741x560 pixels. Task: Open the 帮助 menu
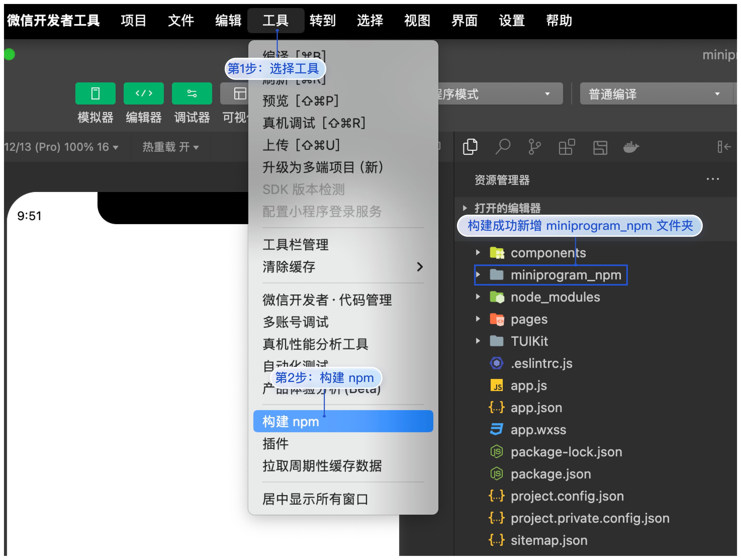tap(559, 21)
